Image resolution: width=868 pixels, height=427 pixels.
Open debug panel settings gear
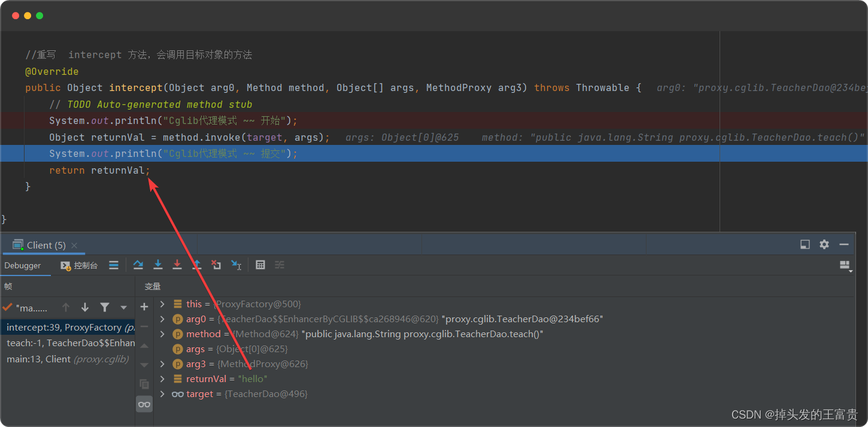824,244
